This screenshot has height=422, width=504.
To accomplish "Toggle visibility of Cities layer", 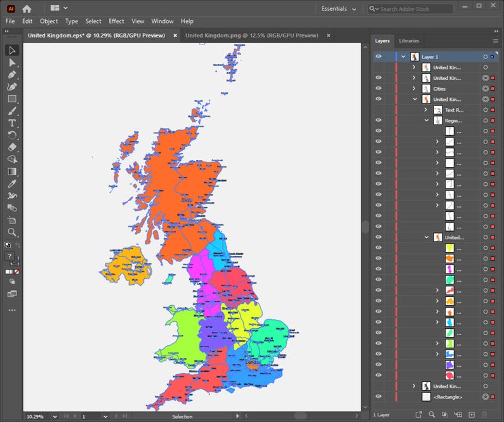I will click(x=378, y=88).
